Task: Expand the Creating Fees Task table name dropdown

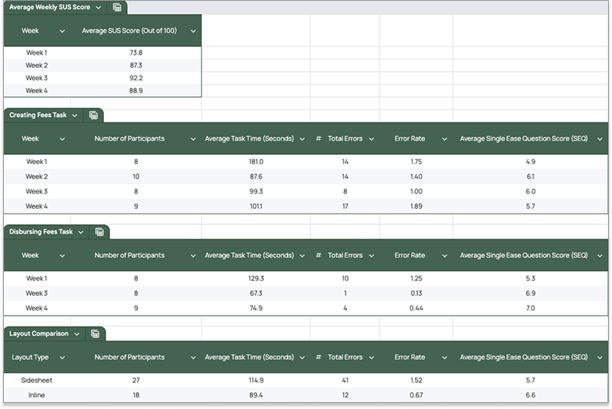Action: (x=75, y=116)
